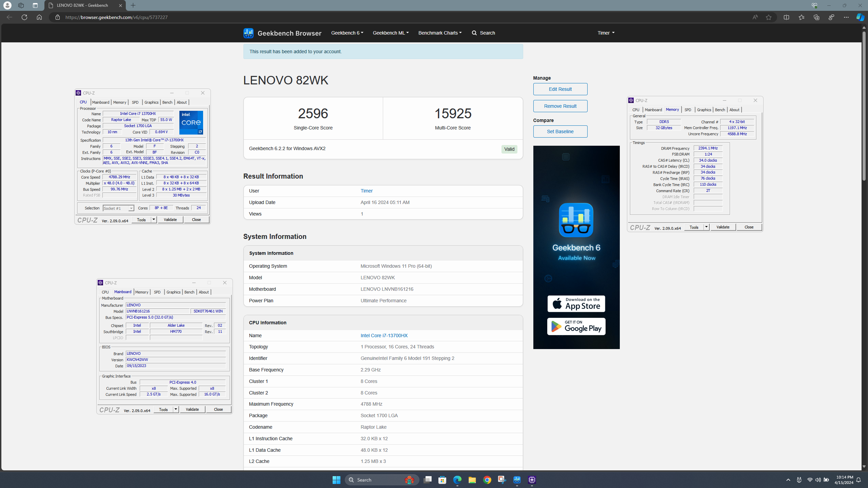This screenshot has width=868, height=488.
Task: Switch to SPD tab in CPU-Z CPU window
Action: coord(135,102)
